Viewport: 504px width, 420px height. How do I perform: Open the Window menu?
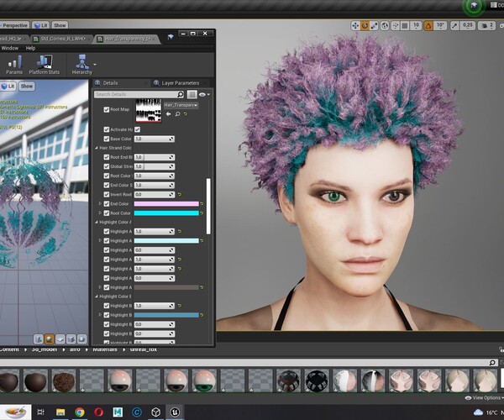(9, 48)
